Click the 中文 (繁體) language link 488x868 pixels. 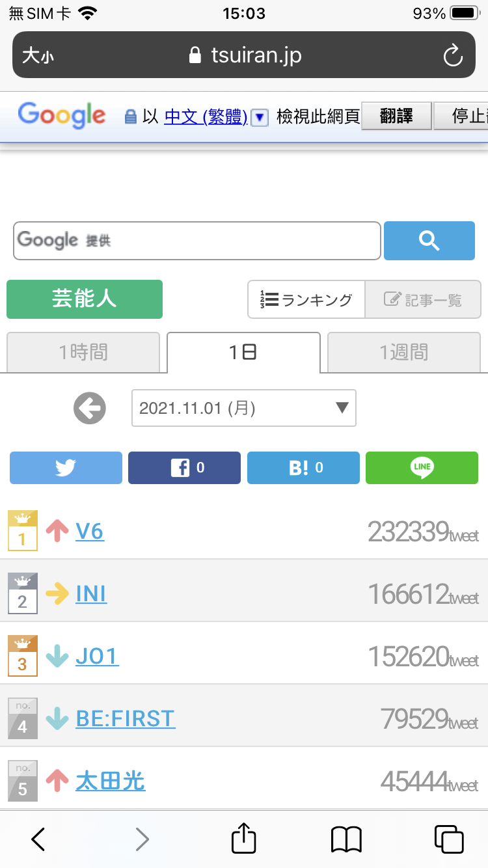[206, 116]
